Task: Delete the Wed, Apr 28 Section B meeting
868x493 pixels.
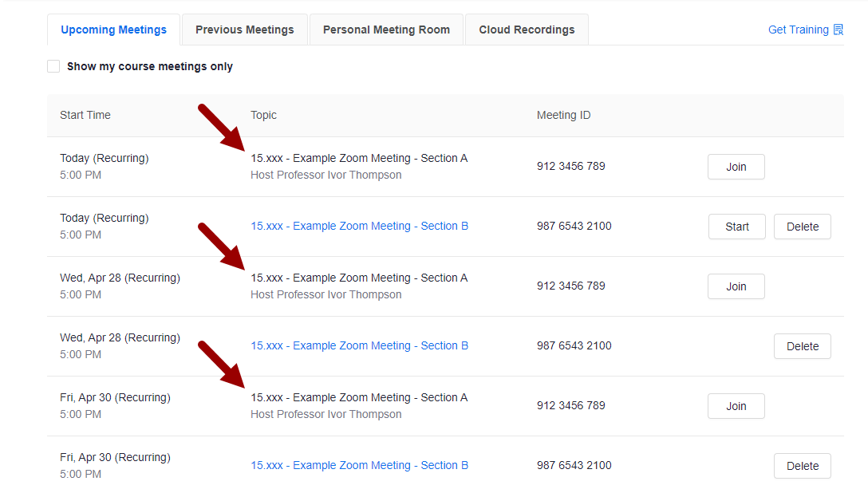Action: [x=802, y=345]
